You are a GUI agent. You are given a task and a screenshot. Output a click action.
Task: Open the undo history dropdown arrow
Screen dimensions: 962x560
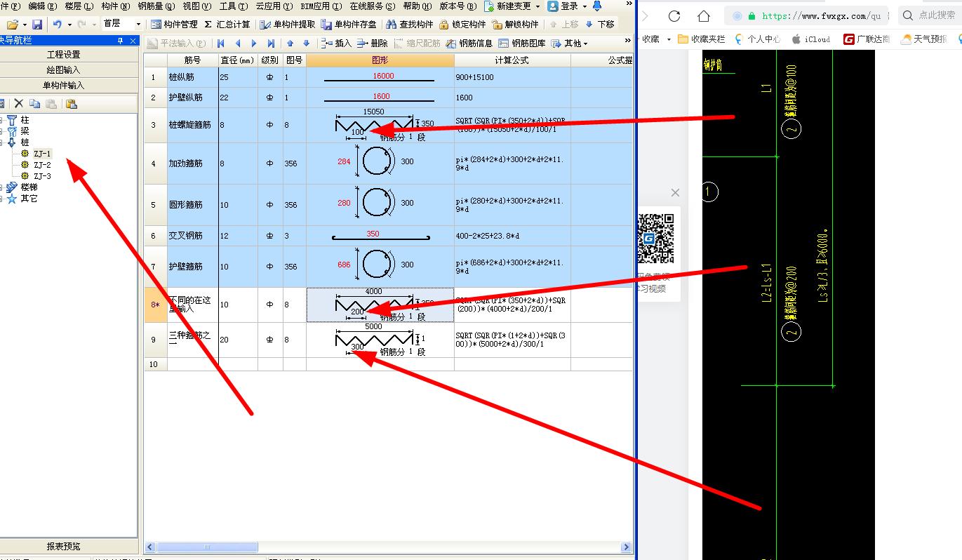click(69, 25)
